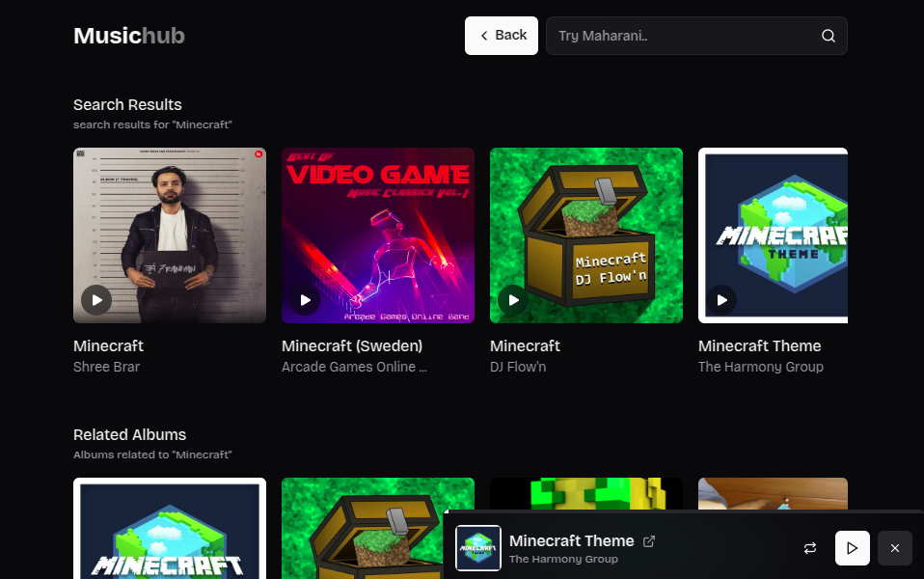Open Video Game Music Classics cover

click(378, 235)
